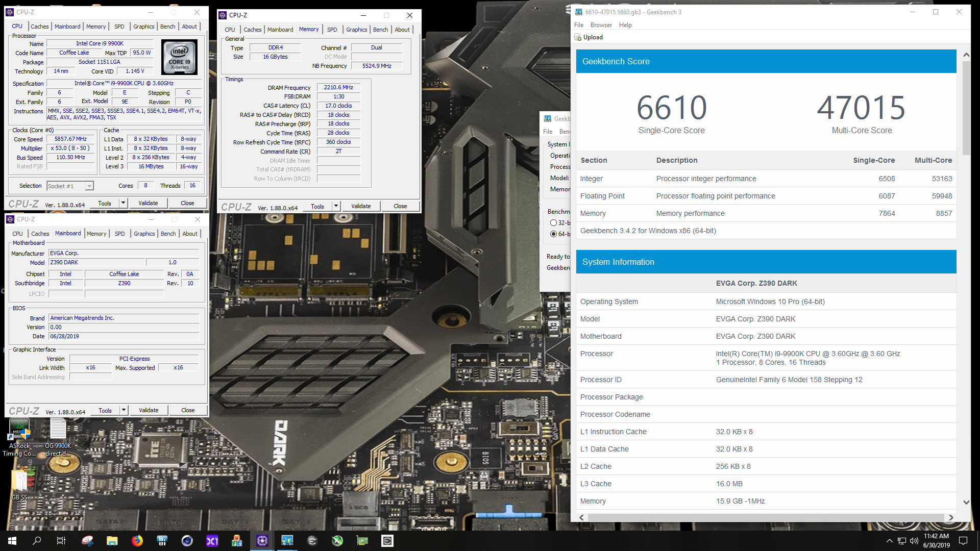Open the green circuit board taskbar app
This screenshot has height=551, width=980.
[x=362, y=541]
